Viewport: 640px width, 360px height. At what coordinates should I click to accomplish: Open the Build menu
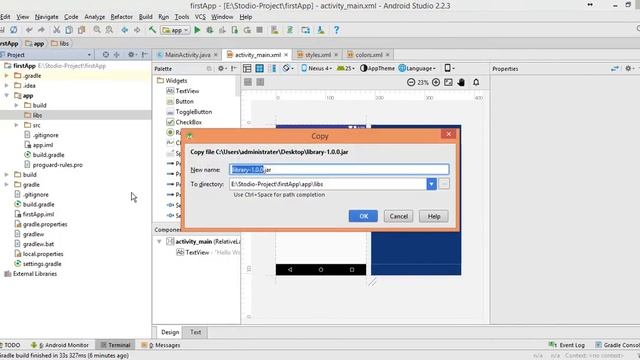tap(146, 17)
